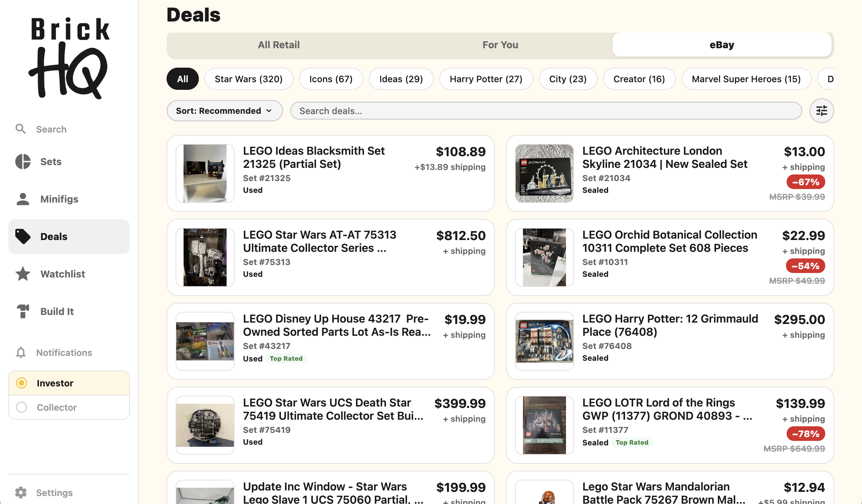The image size is (862, 504).
Task: Click the $108.89 price
Action: tap(461, 152)
